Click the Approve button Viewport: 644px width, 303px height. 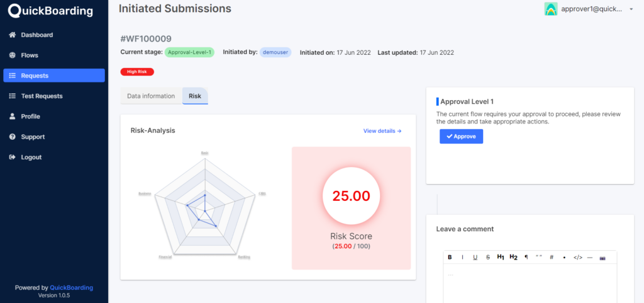click(x=461, y=136)
